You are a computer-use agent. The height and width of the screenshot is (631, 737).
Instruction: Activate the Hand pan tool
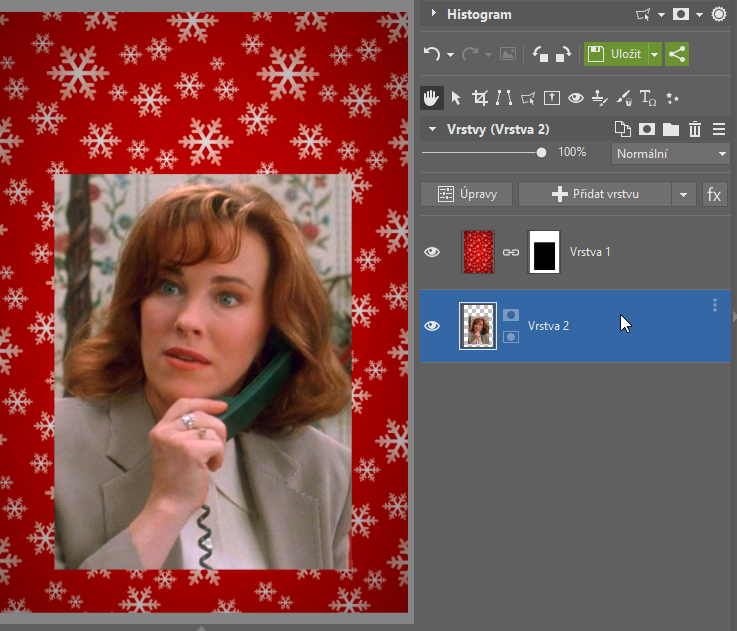432,98
